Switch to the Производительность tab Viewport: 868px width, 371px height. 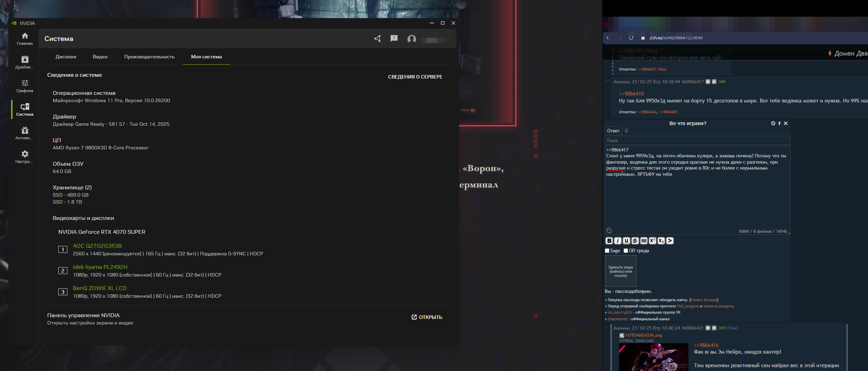[149, 57]
